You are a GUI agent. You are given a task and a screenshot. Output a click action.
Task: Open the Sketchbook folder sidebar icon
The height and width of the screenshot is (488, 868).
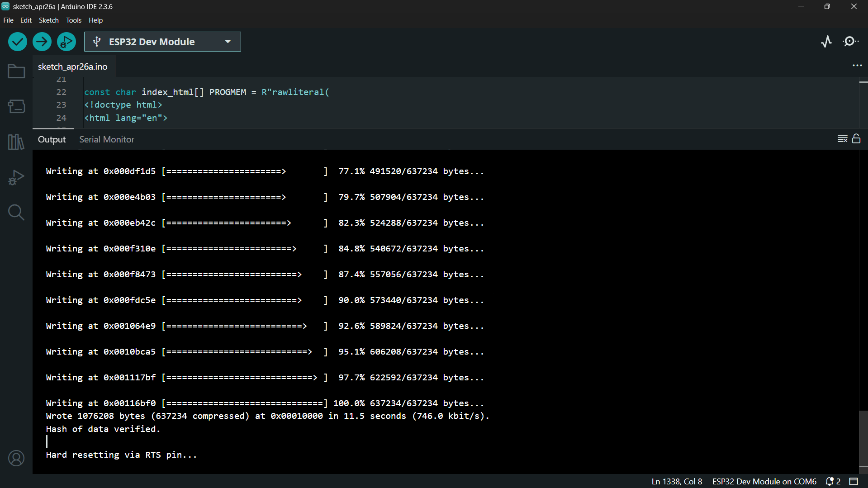[16, 71]
